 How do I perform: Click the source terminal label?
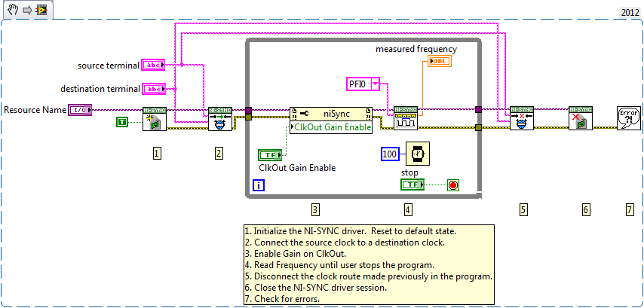point(109,66)
